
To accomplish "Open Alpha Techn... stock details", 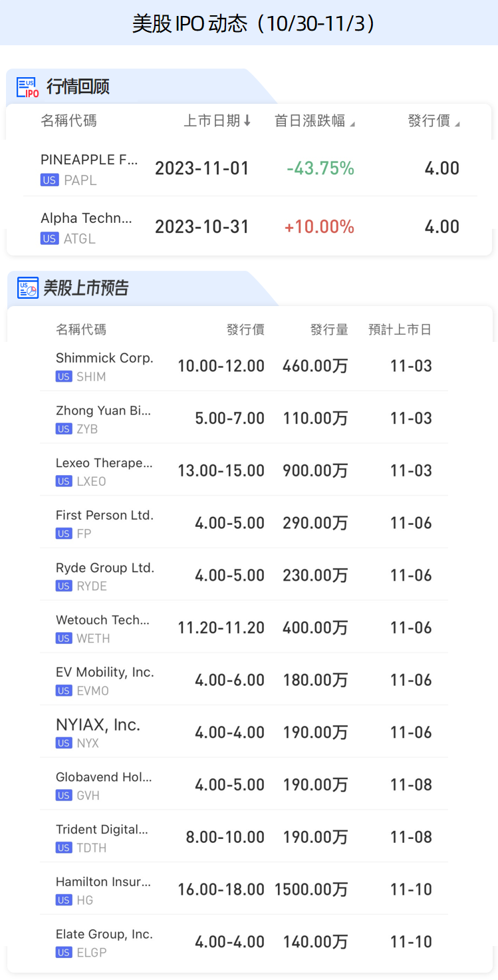I will point(86,218).
